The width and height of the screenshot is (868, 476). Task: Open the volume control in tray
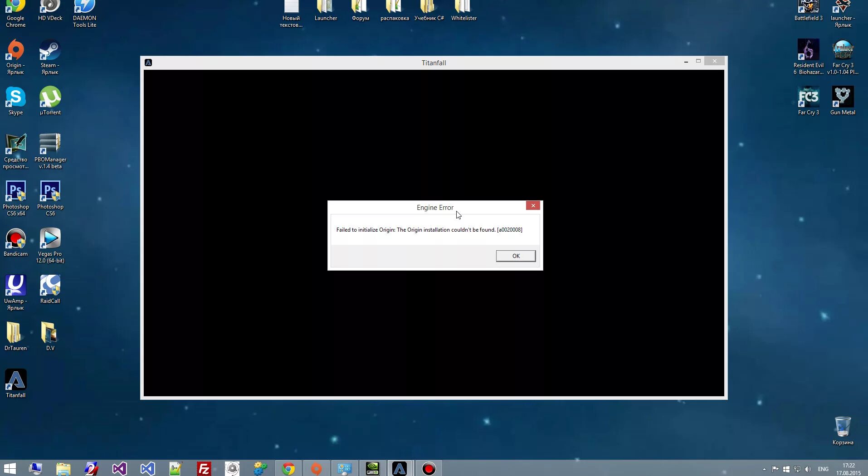(808, 469)
